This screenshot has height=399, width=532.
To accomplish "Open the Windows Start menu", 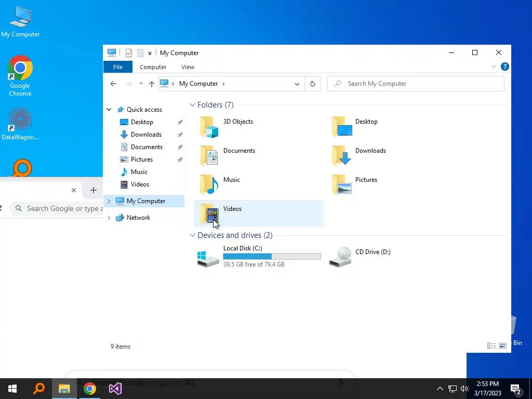I will 12,389.
